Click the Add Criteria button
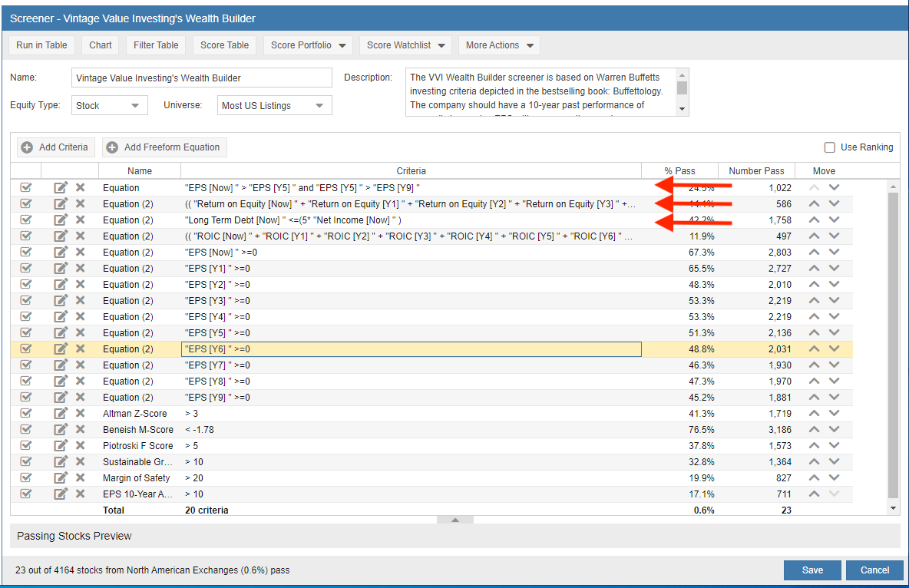Viewport: 909px width, 588px height. [55, 147]
